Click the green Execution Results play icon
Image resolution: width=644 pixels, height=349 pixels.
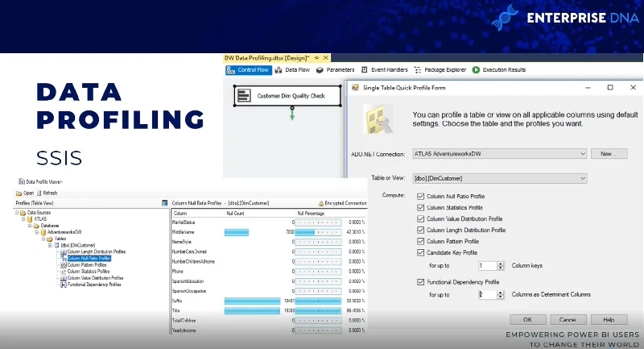pyautogui.click(x=476, y=70)
